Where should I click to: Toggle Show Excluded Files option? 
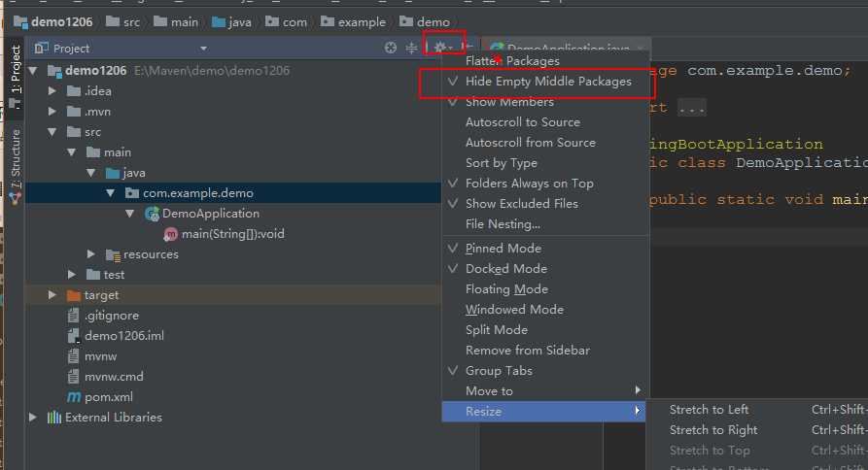point(544,204)
